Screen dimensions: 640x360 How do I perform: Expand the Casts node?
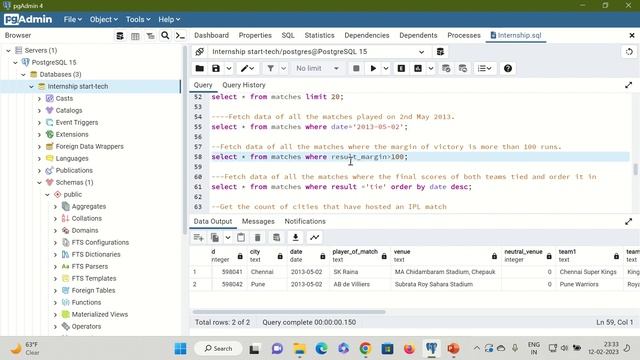[39, 99]
